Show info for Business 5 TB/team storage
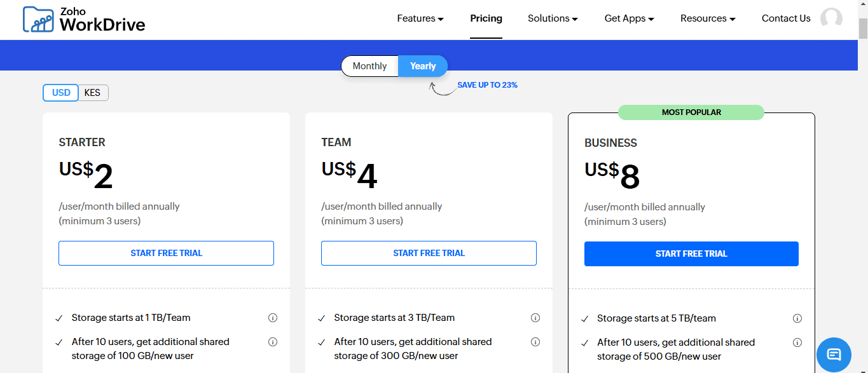Image resolution: width=868 pixels, height=373 pixels. [797, 318]
